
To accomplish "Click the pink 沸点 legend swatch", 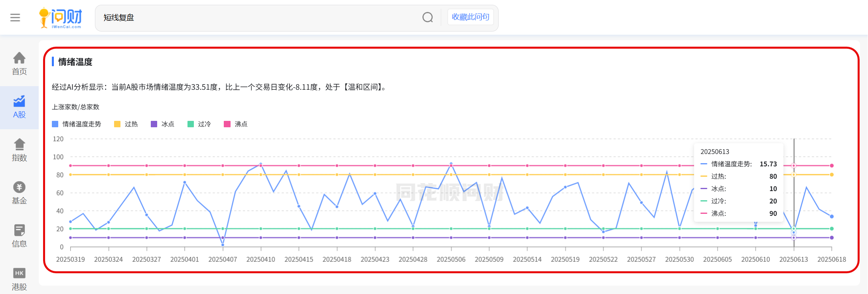I will (227, 124).
